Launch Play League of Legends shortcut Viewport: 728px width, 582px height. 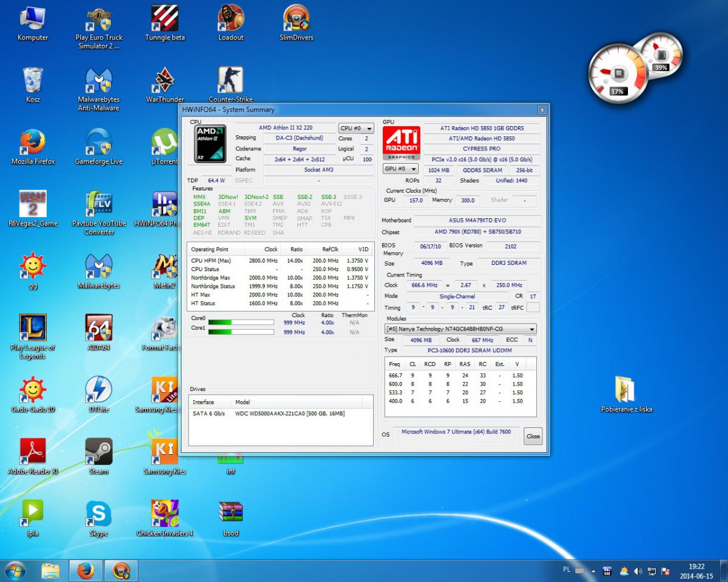pyautogui.click(x=33, y=336)
